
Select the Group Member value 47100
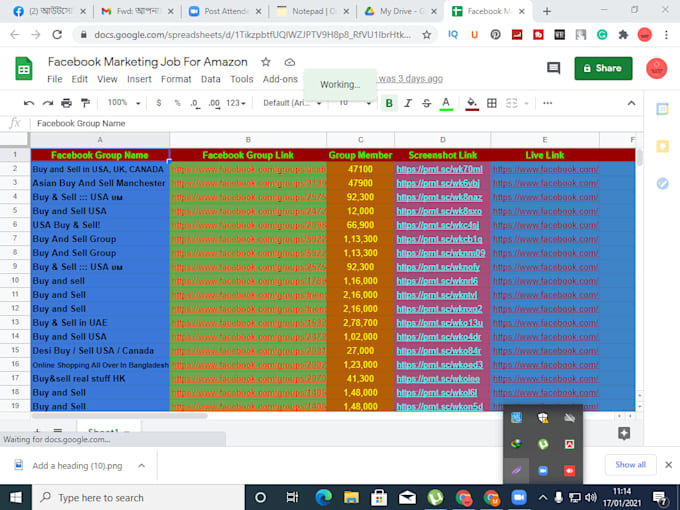click(x=360, y=170)
